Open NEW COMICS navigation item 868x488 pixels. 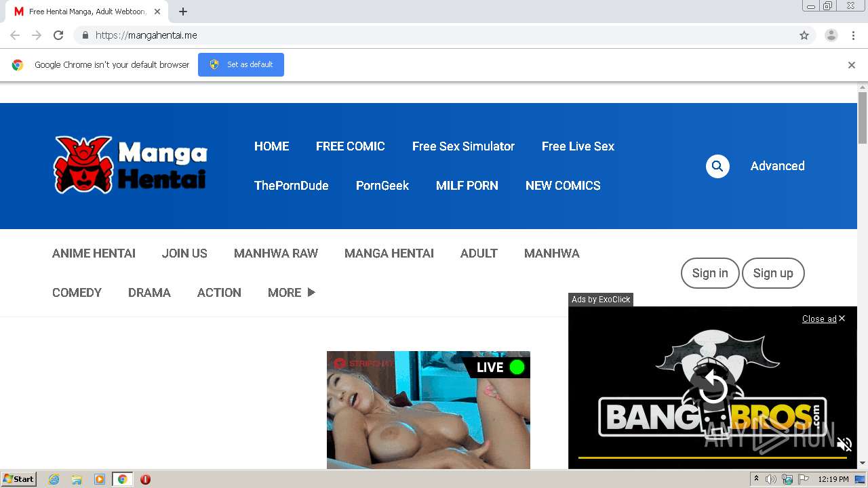563,186
